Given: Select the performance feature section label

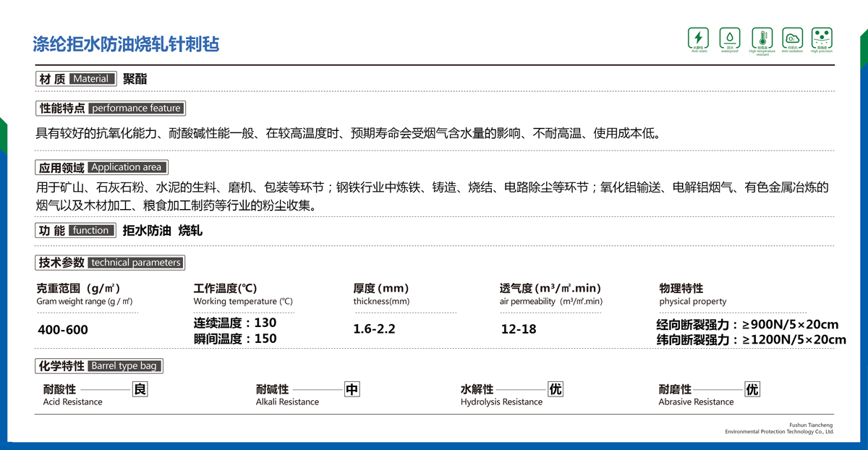Looking at the screenshot, I should click(111, 109).
